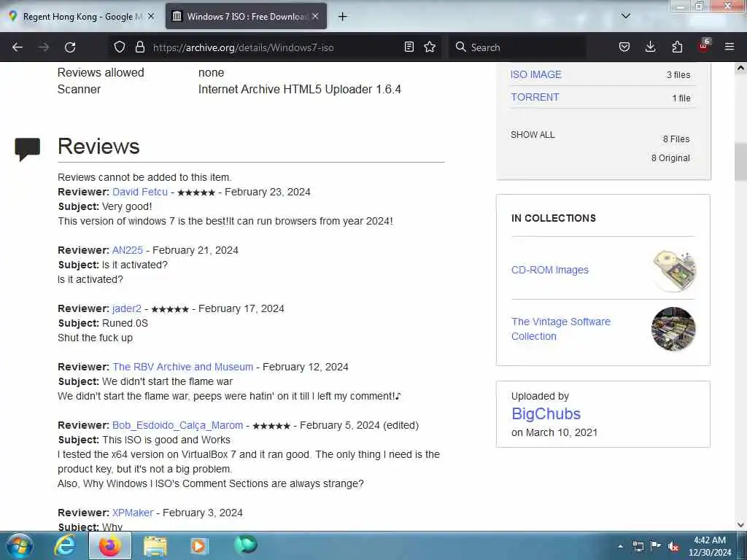View site security padlock info
Viewport: 747px width, 560px height.
pyautogui.click(x=139, y=47)
